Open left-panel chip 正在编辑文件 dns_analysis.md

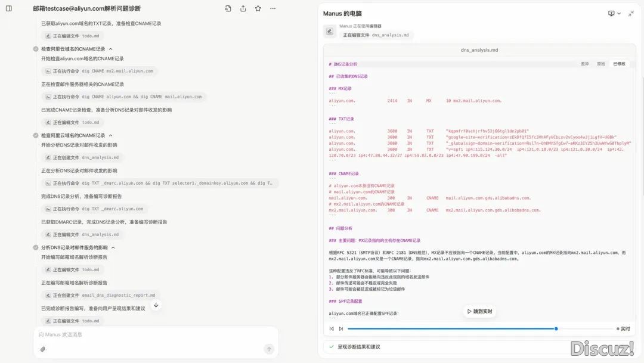point(82,234)
